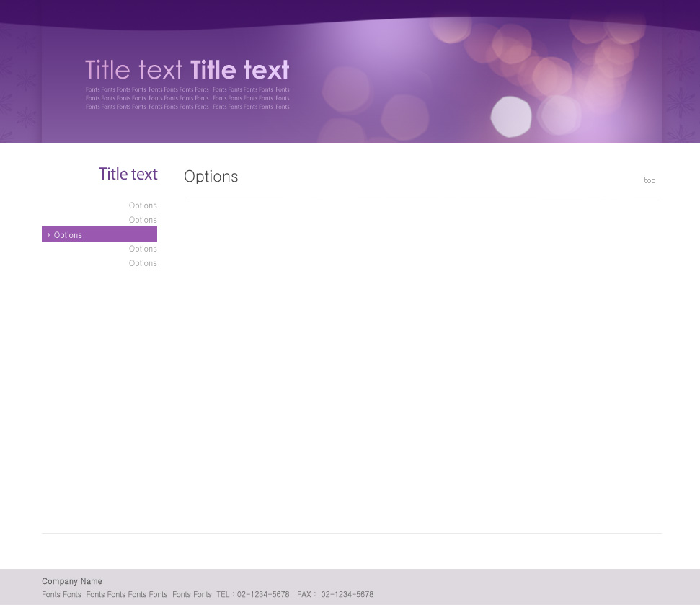Viewport: 700px width, 605px height.
Task: Select the highlighted purple Options menu item
Action: click(99, 235)
